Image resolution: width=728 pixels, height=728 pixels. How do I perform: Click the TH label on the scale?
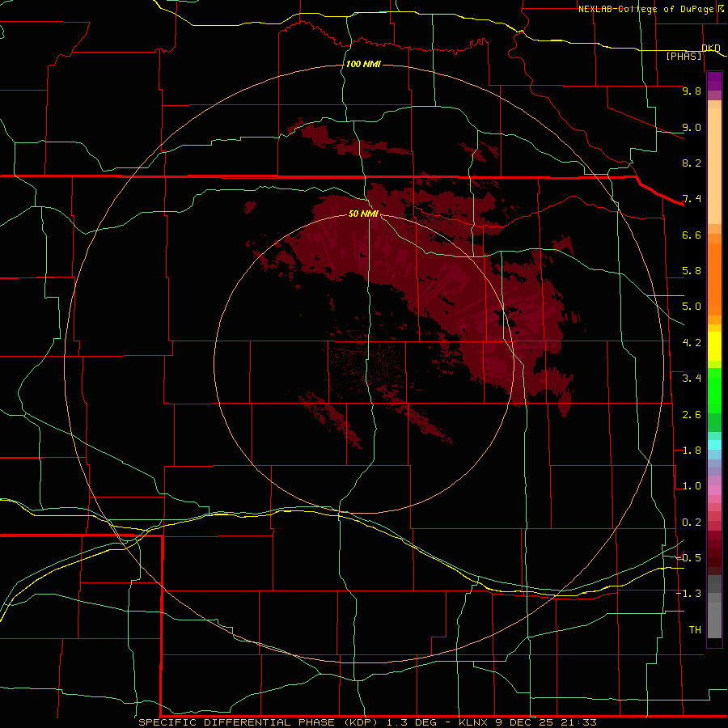pyautogui.click(x=695, y=630)
